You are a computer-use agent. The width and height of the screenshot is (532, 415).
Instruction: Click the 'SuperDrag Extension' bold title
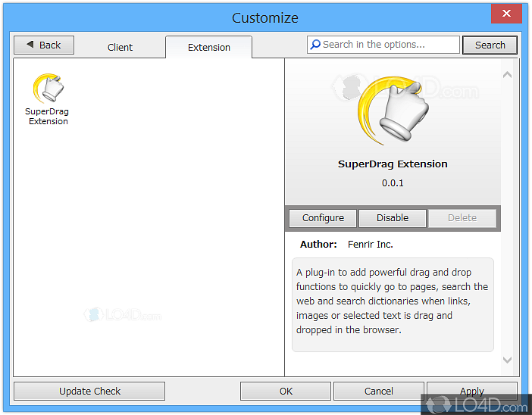(393, 164)
